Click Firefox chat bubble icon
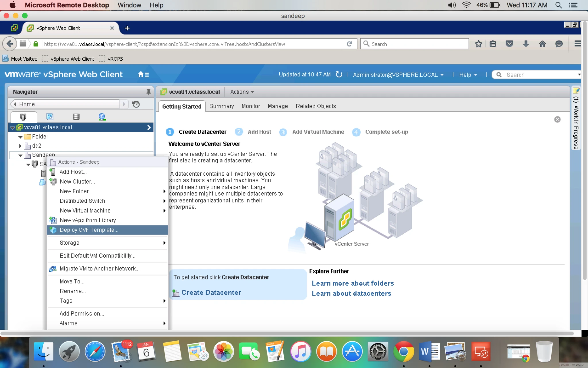The image size is (588, 368). [559, 44]
